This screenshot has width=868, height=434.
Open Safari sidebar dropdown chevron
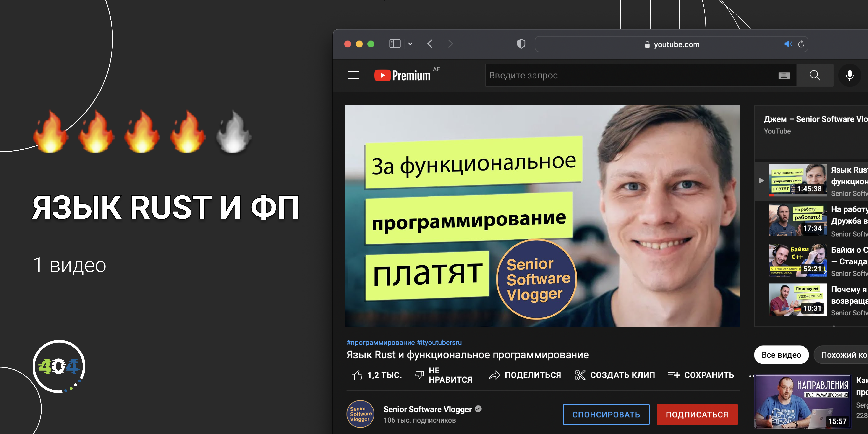pyautogui.click(x=410, y=44)
